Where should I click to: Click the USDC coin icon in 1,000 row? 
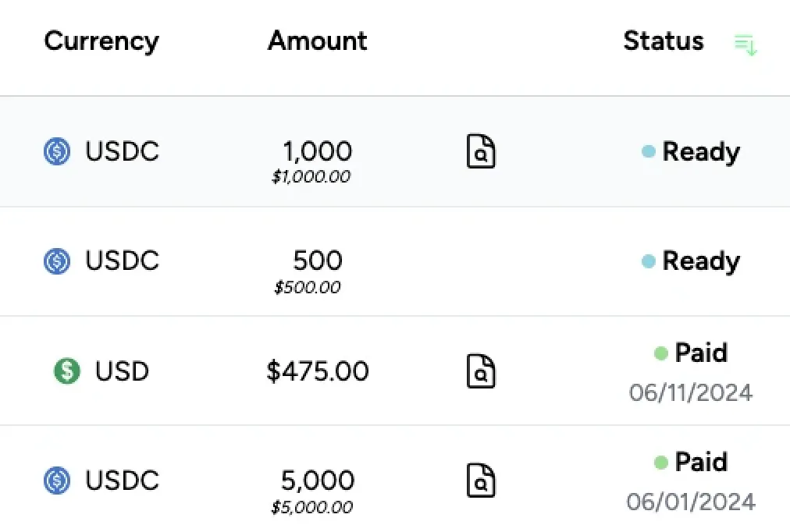click(x=57, y=151)
